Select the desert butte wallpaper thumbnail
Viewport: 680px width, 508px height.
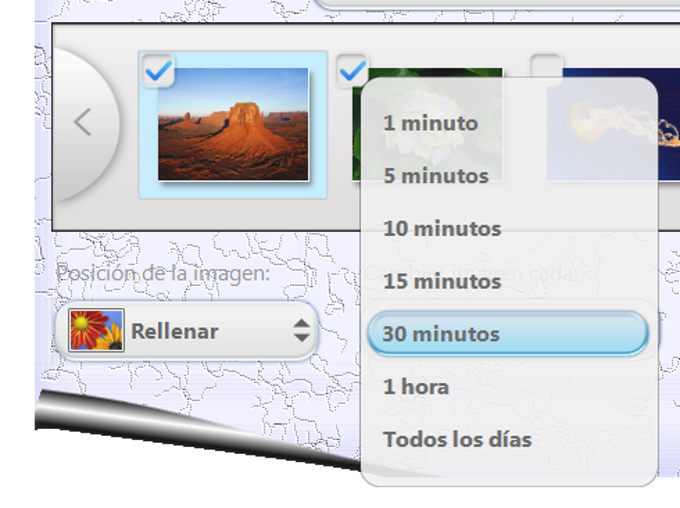[233, 124]
